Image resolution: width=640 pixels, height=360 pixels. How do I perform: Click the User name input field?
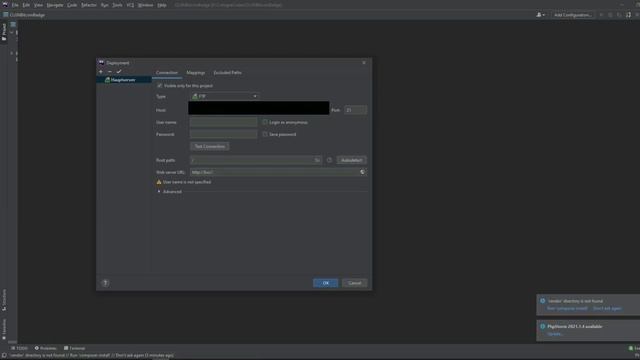[224, 122]
